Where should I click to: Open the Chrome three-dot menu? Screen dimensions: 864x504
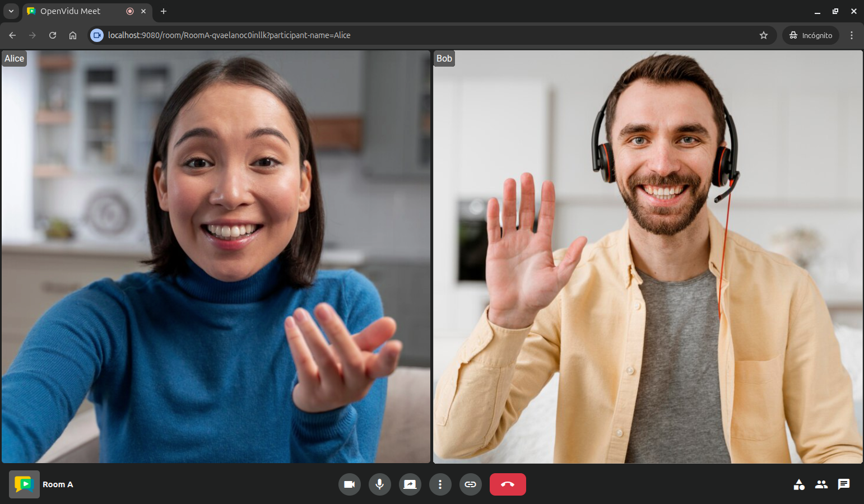852,35
